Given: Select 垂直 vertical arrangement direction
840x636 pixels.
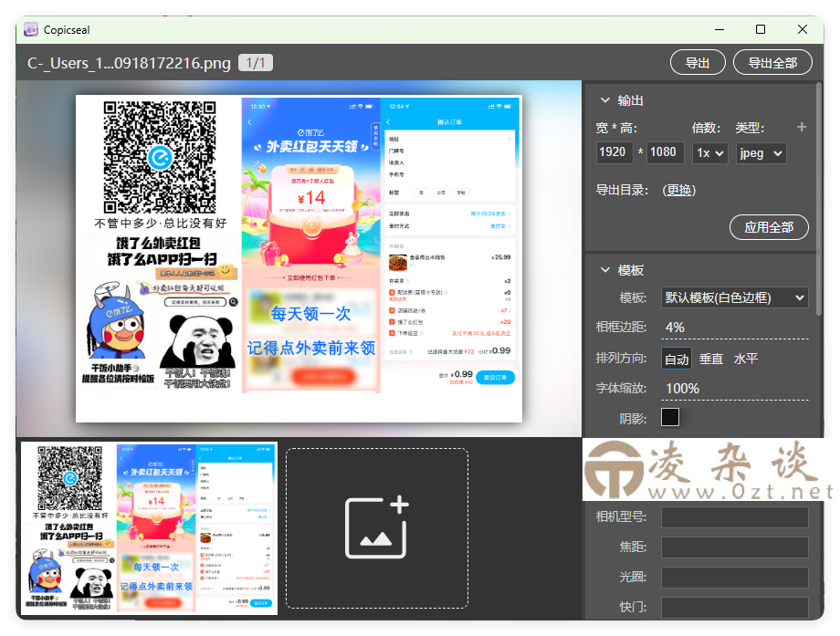Looking at the screenshot, I should point(711,359).
